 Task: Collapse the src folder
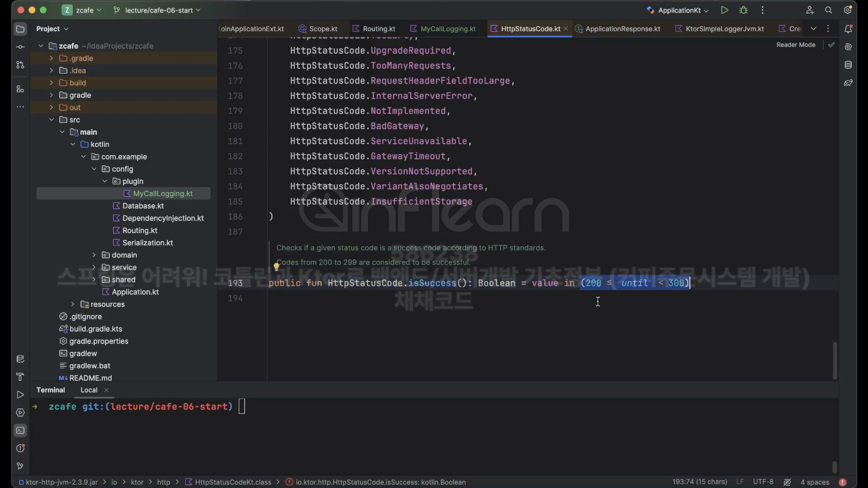[51, 120]
